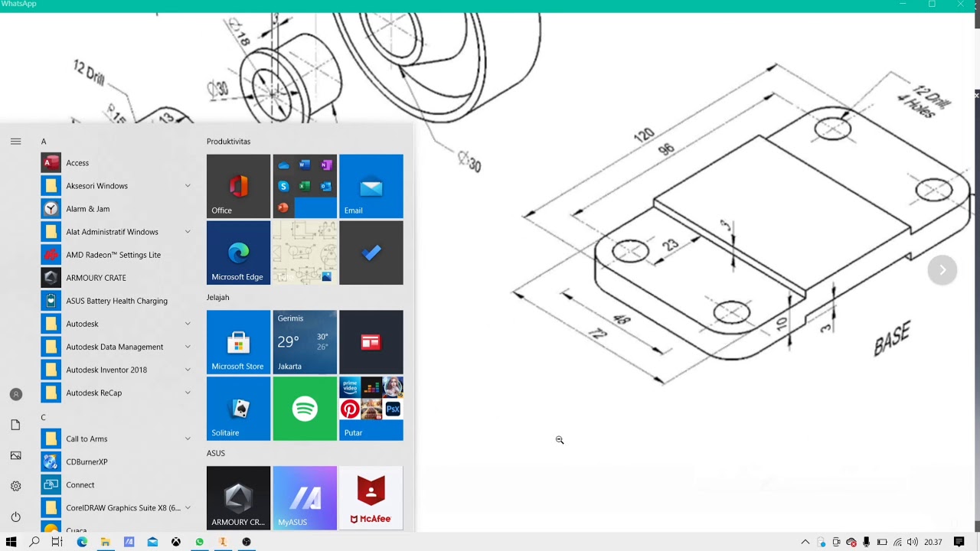Click the microphone icon in system tray
The image size is (980, 551).
pos(866,542)
